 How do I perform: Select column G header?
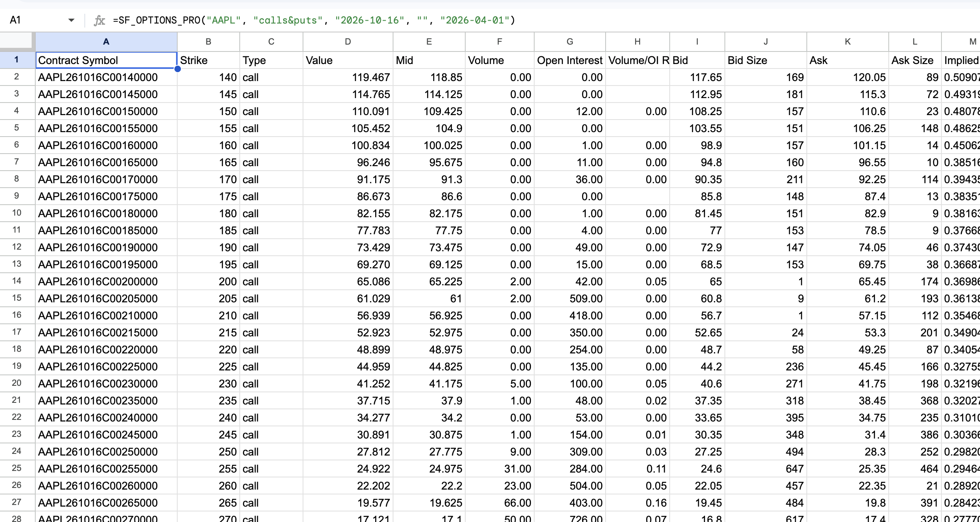(x=570, y=42)
